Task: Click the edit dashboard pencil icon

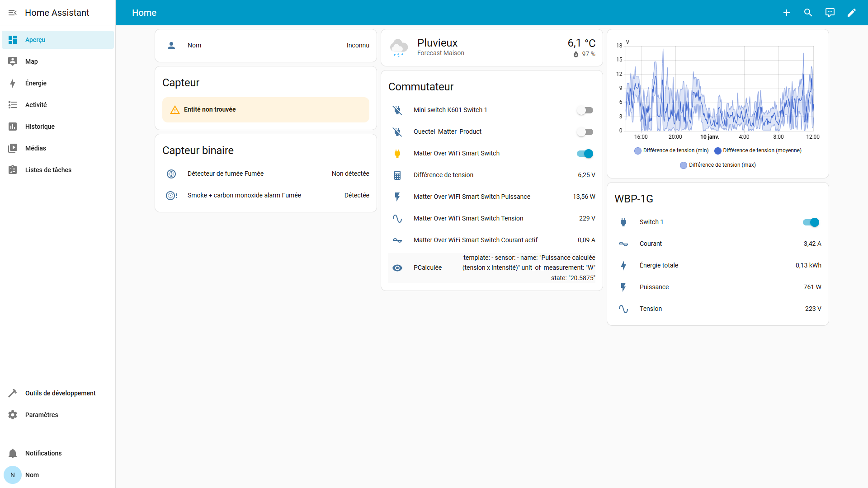Action: [x=852, y=13]
